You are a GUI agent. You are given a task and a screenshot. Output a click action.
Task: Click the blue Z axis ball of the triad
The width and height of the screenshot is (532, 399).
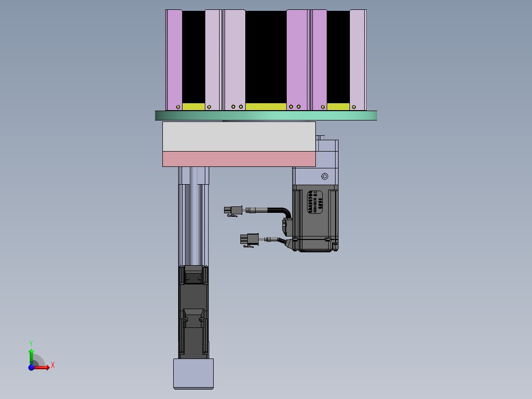tap(31, 367)
